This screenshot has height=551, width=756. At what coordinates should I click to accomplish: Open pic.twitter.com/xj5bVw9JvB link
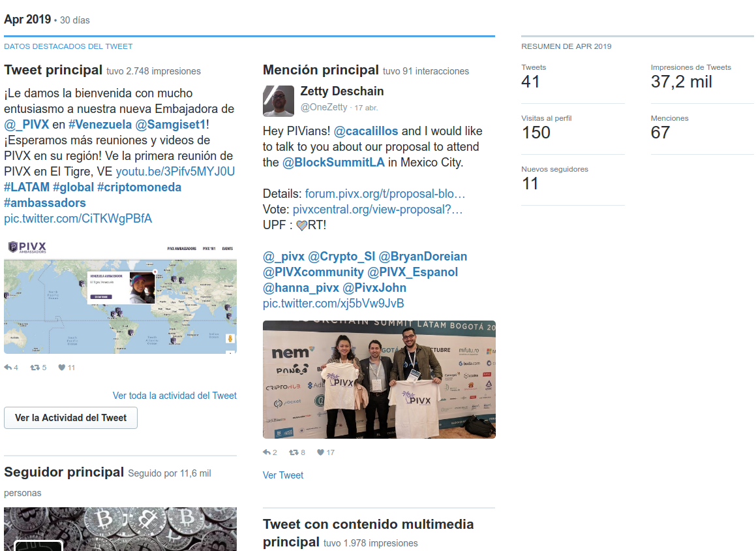tap(333, 304)
